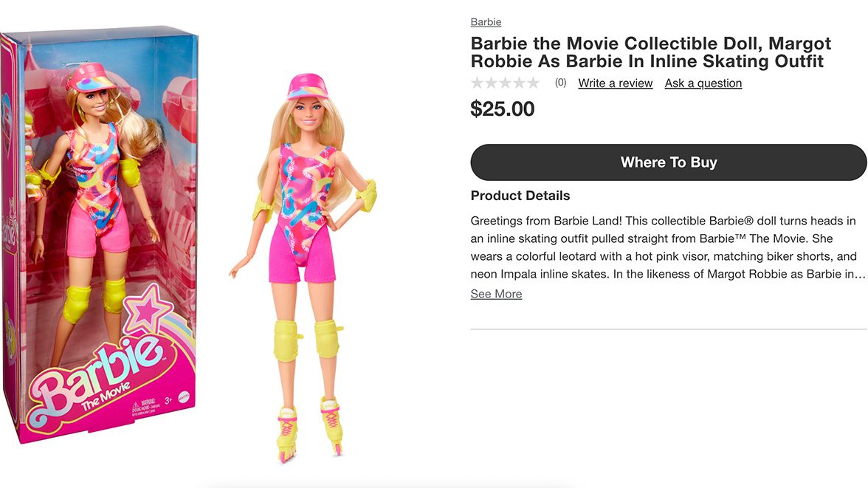Select the second rating star

coord(491,83)
